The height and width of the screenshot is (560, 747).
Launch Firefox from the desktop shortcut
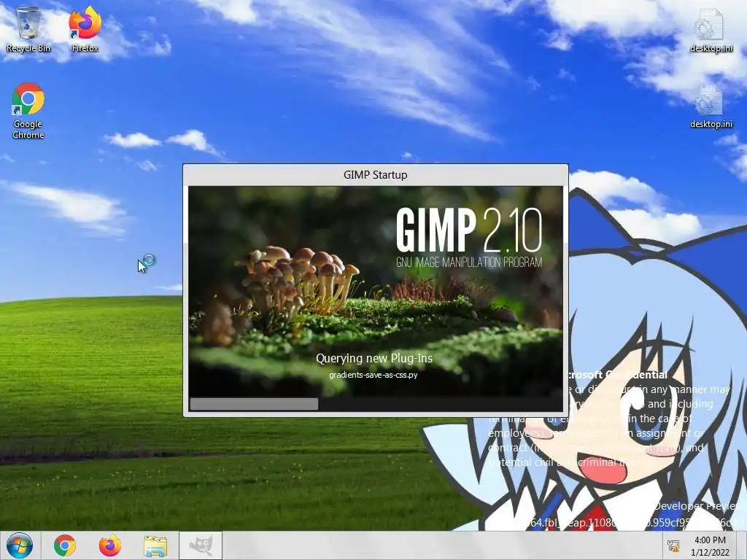(x=85, y=28)
